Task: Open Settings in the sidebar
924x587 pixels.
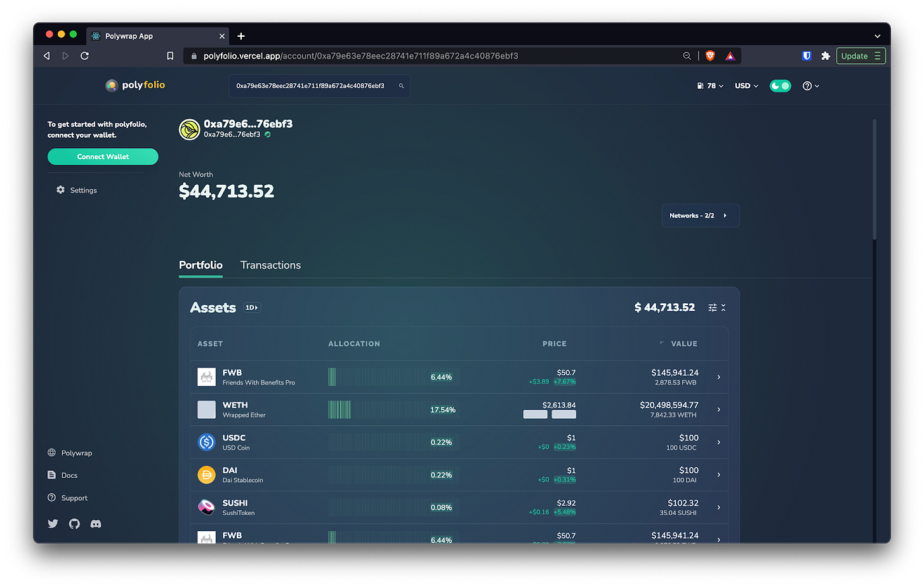Action: (77, 190)
